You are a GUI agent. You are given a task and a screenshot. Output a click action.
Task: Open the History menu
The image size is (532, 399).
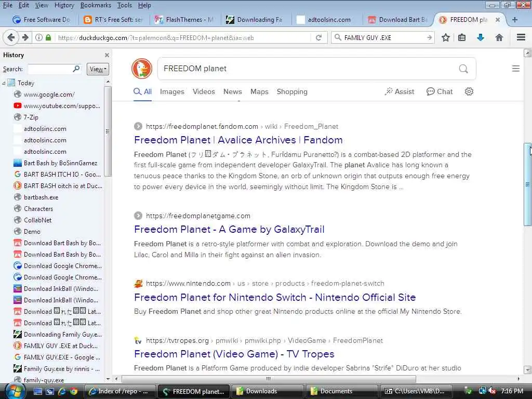[x=64, y=5]
